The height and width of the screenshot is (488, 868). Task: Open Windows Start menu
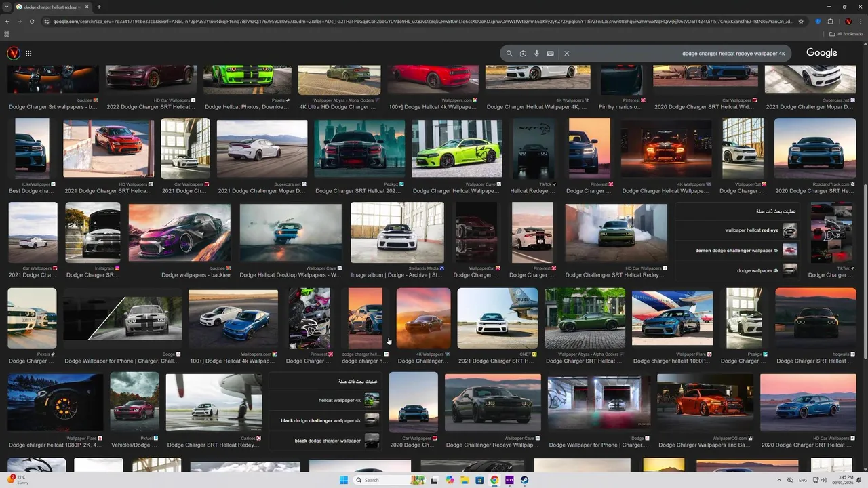(x=344, y=480)
